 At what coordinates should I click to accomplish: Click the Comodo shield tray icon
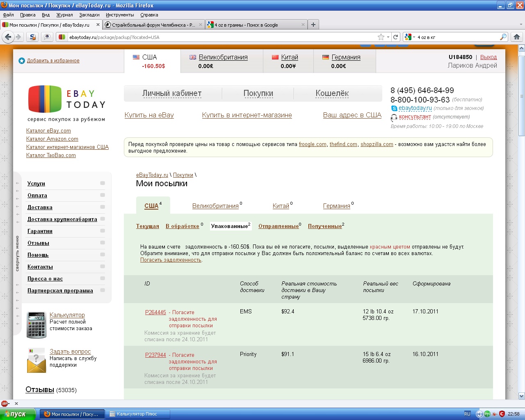502,414
